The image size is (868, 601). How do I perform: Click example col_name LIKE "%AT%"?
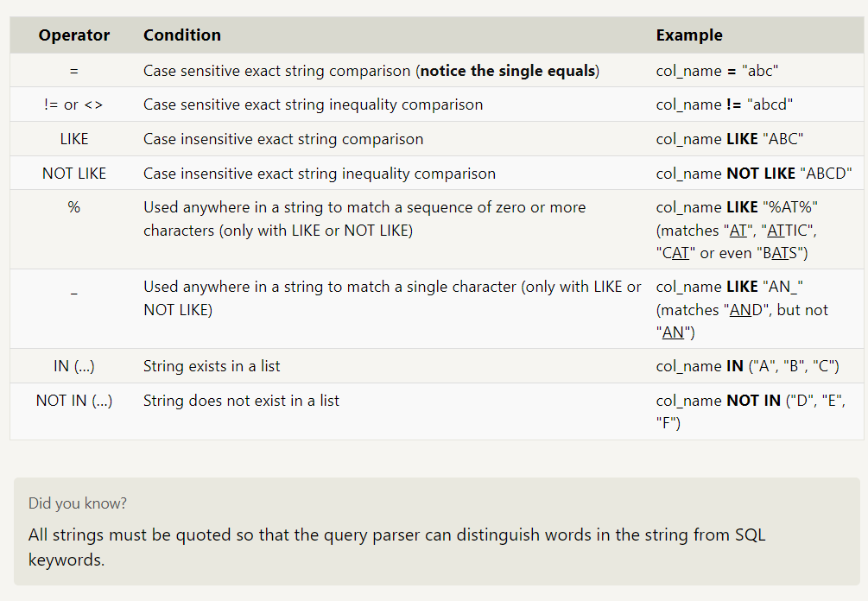click(x=737, y=207)
